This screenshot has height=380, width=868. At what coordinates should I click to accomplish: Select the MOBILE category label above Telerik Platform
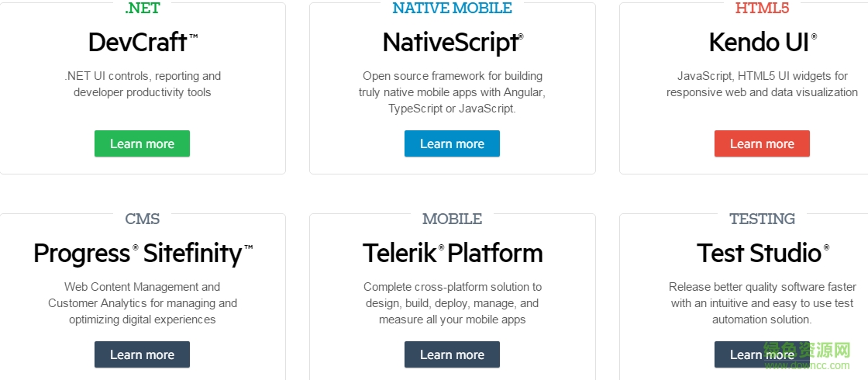click(x=452, y=219)
